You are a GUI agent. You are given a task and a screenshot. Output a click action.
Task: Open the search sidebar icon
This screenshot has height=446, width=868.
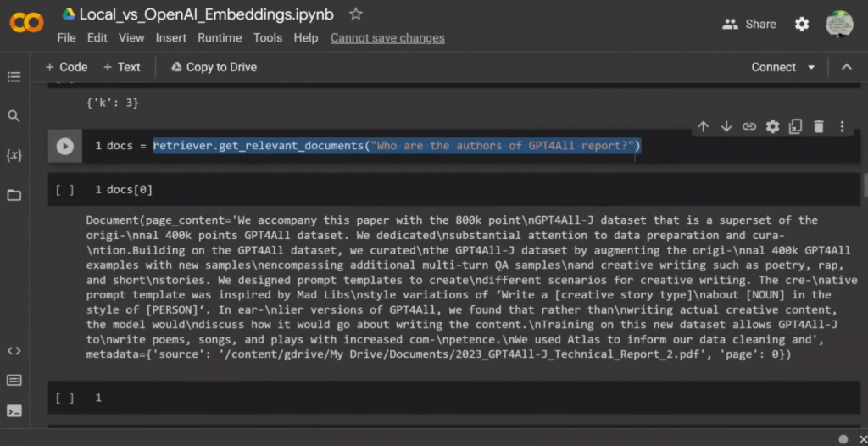(x=14, y=116)
